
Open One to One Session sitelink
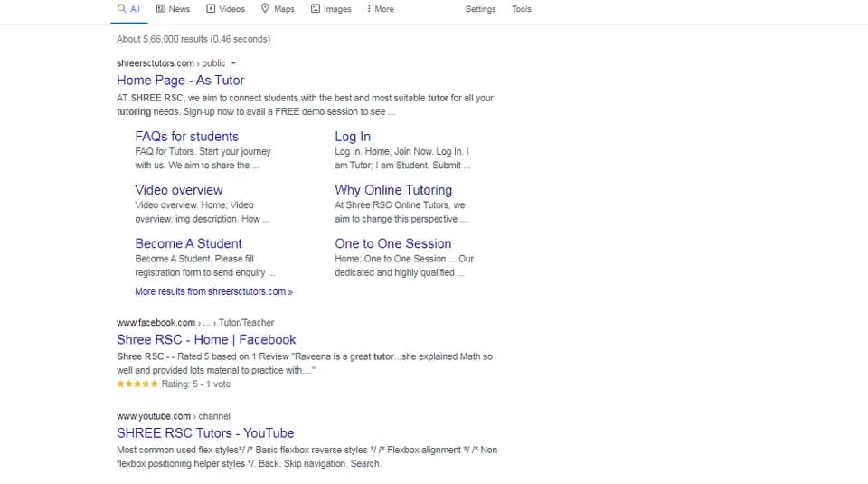pos(392,243)
